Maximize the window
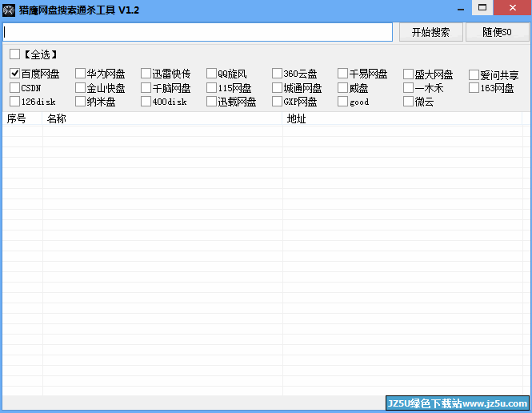532x413 pixels. tap(482, 7)
